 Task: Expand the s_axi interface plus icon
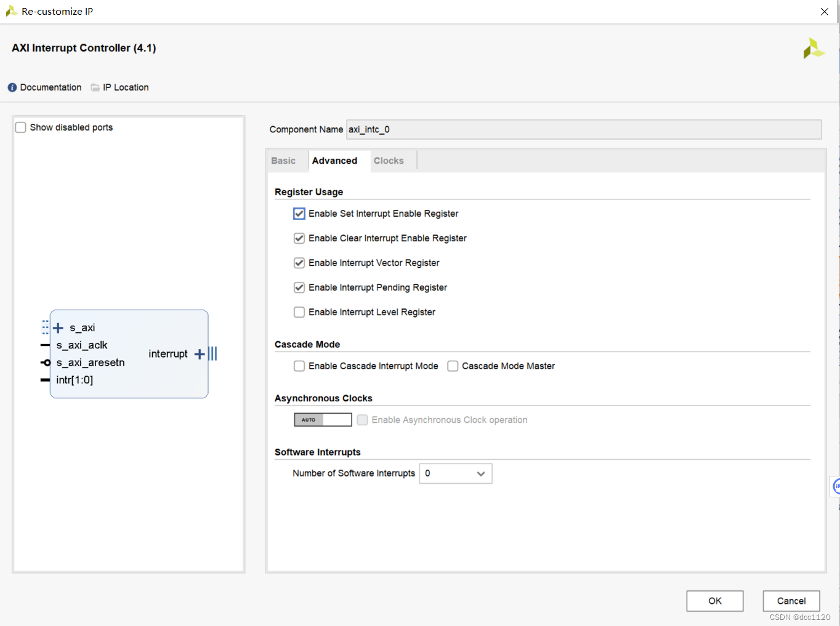point(59,328)
